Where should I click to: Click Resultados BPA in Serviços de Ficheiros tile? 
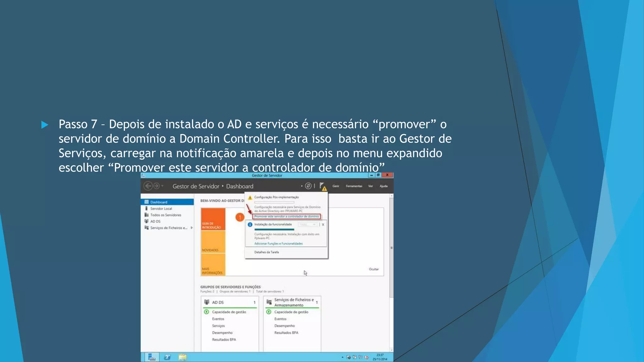[286, 333]
